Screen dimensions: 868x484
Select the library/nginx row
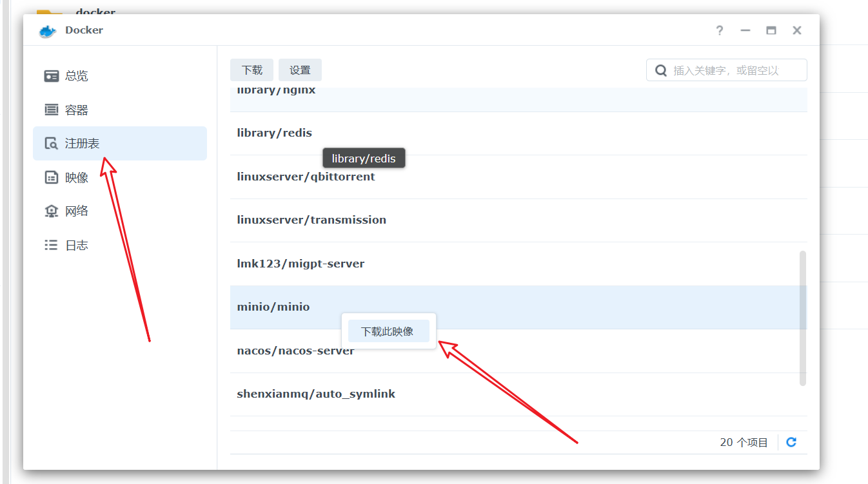(x=518, y=99)
